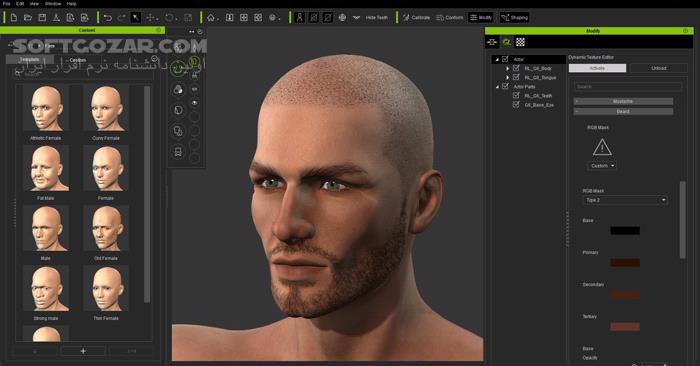Open a project using the folder icon
The height and width of the screenshot is (366, 700).
point(28,18)
